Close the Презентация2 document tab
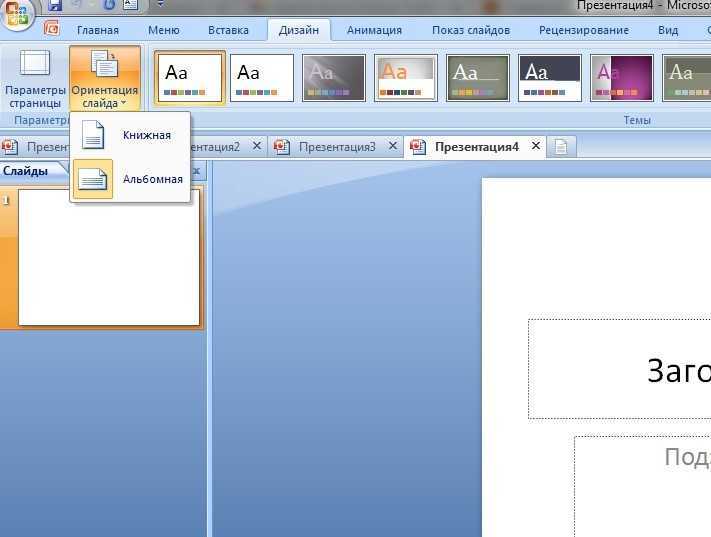The image size is (711, 537). point(257,146)
